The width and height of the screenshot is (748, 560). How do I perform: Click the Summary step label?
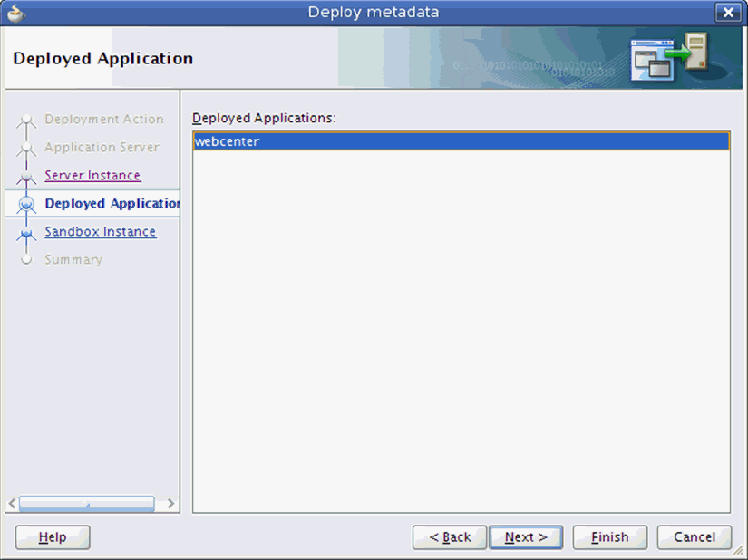[x=73, y=260]
